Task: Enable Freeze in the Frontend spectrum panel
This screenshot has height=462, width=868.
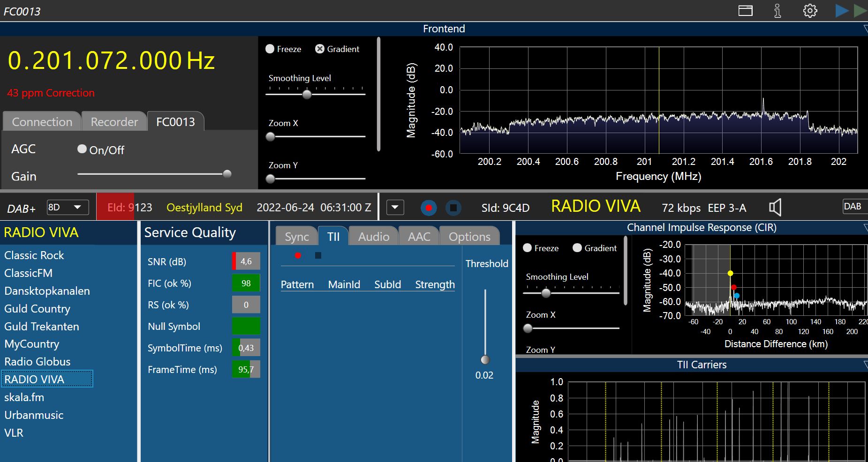Action: pos(270,49)
